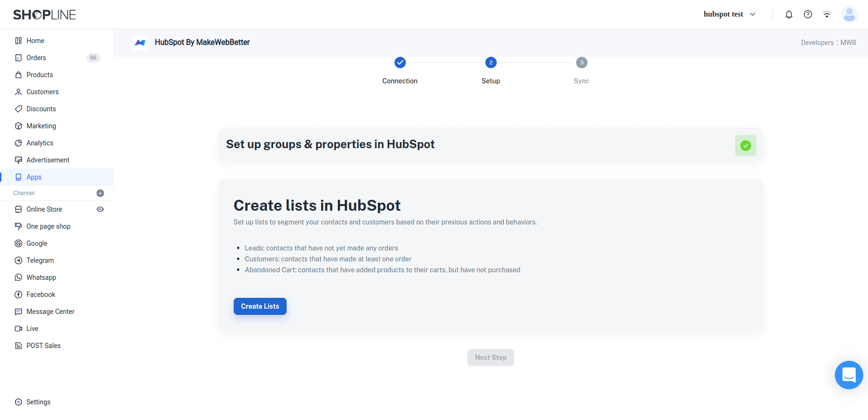Select the Connection step circle

[x=400, y=63]
